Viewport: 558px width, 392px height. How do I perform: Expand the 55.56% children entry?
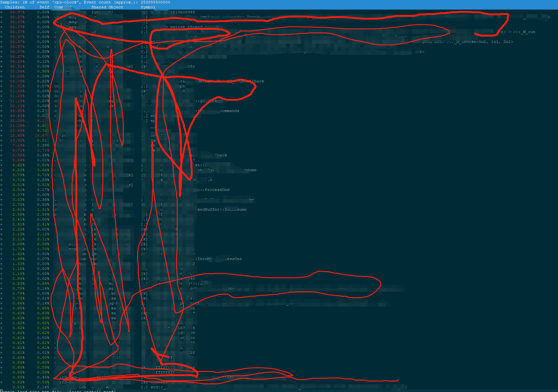pyautogui.click(x=1, y=72)
